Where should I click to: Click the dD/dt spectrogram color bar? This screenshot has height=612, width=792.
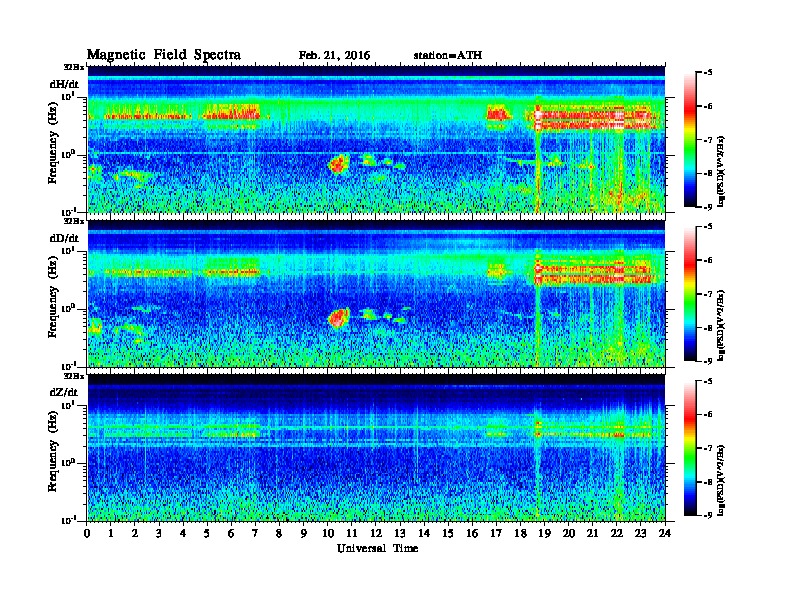(x=690, y=293)
